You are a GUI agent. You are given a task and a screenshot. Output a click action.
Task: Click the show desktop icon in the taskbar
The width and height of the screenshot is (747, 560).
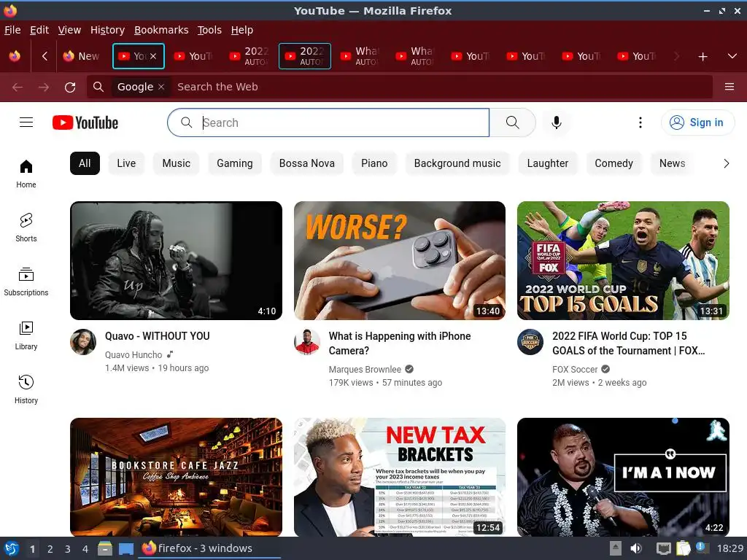point(125,548)
